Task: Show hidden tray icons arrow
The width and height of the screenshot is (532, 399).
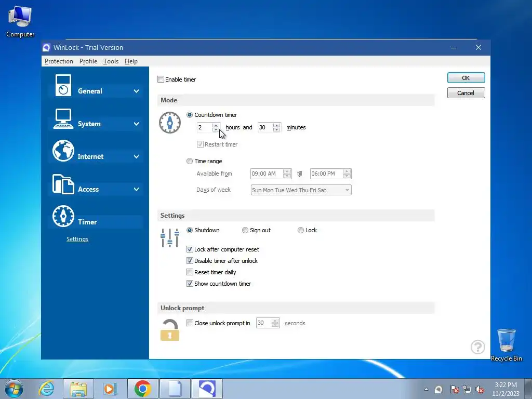Action: (x=426, y=389)
